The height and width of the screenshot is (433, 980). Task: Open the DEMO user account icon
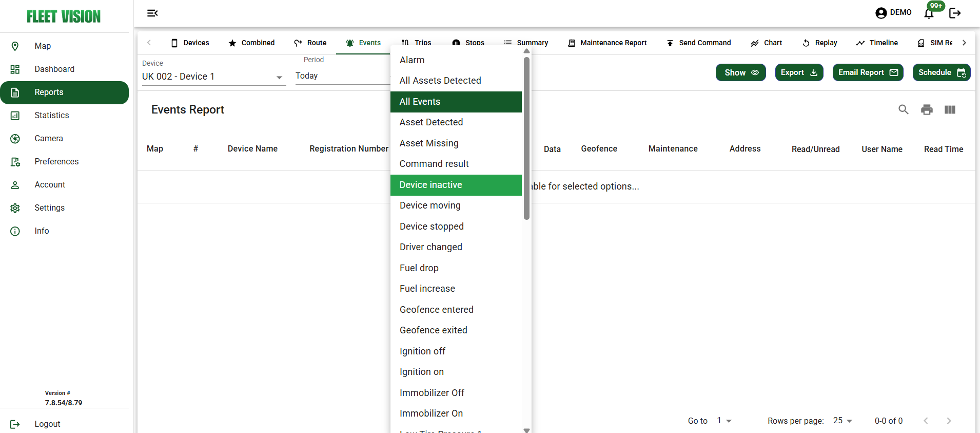pyautogui.click(x=881, y=13)
